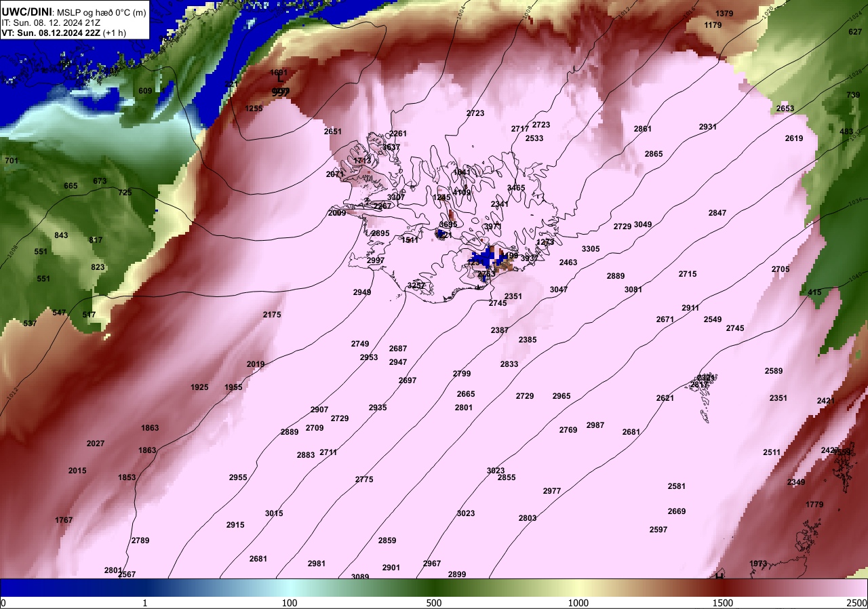
Task: Click the legend label 100
Action: (290, 603)
